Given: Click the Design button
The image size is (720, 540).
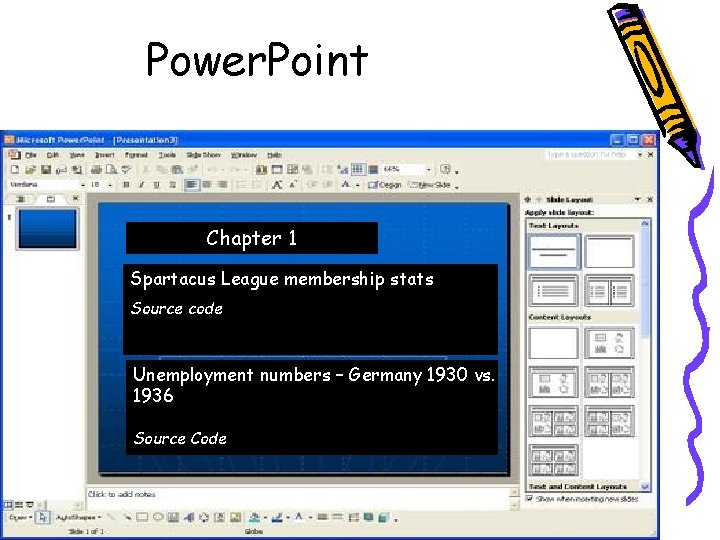Looking at the screenshot, I should (x=385, y=185).
